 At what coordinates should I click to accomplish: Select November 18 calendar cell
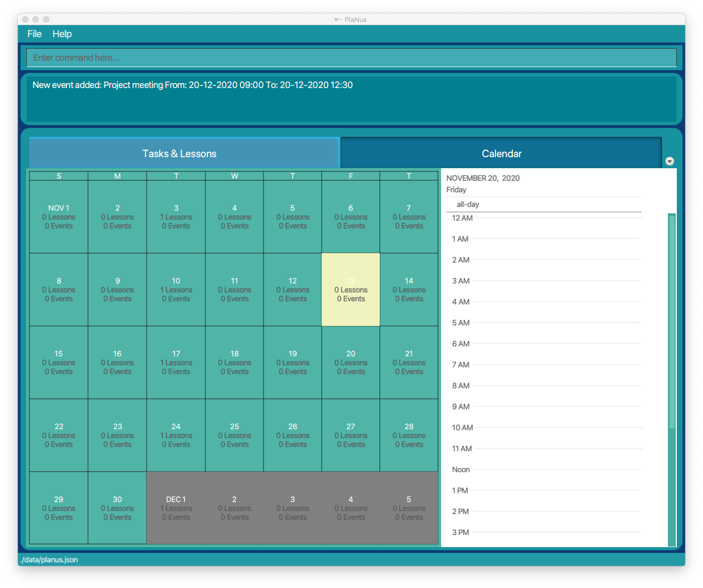tap(234, 363)
